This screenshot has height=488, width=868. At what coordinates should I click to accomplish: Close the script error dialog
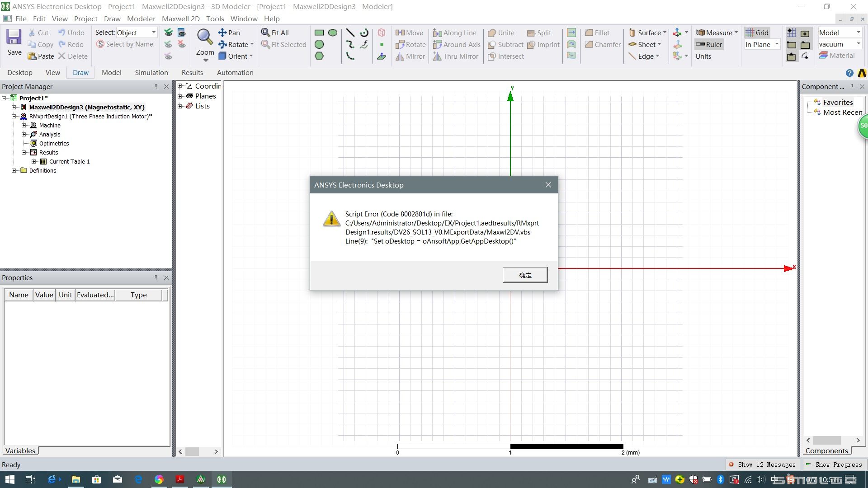pyautogui.click(x=548, y=185)
